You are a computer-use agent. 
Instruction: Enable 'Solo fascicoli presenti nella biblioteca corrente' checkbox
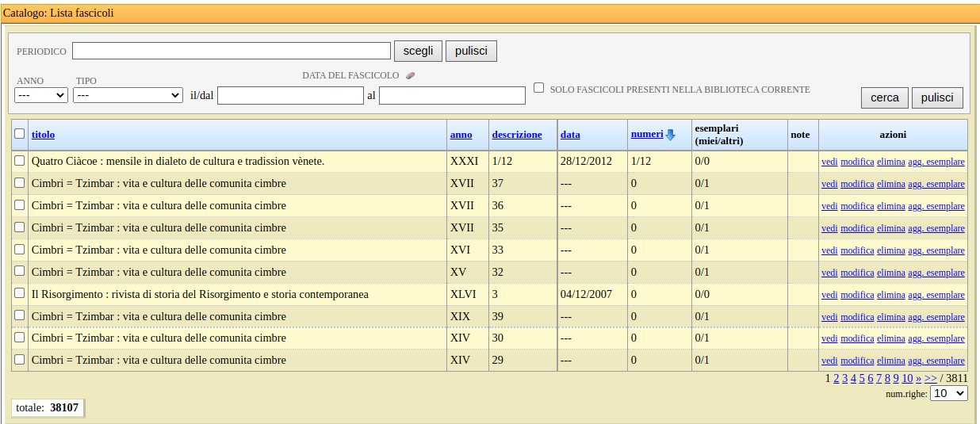pyautogui.click(x=539, y=88)
